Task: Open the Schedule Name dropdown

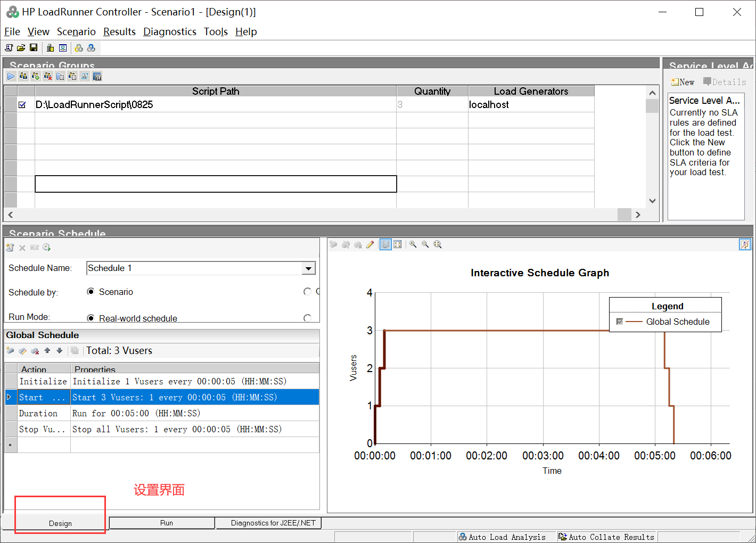Action: coord(308,268)
